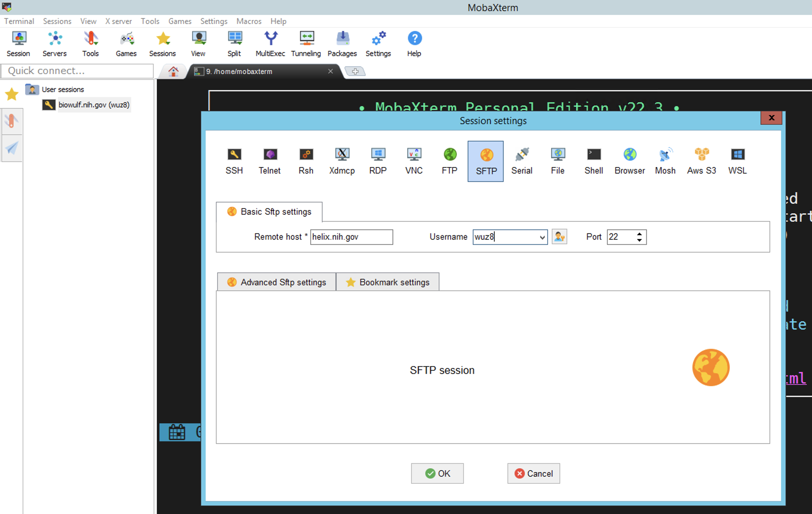This screenshot has width=812, height=514.
Task: Click the credentials manager icon beside Username
Action: pos(559,237)
